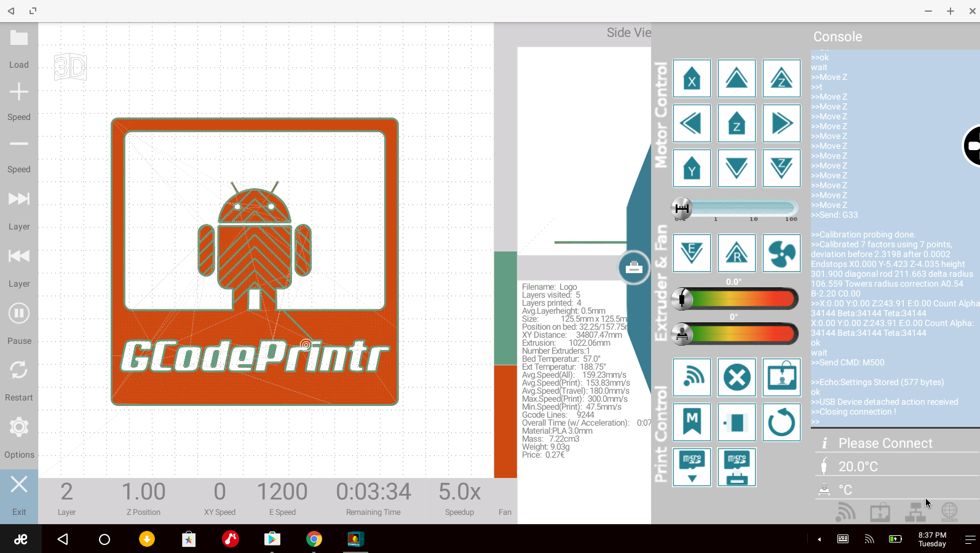980x553 pixels.
Task: Set heated bed temperature on the slider
Action: [x=735, y=334]
